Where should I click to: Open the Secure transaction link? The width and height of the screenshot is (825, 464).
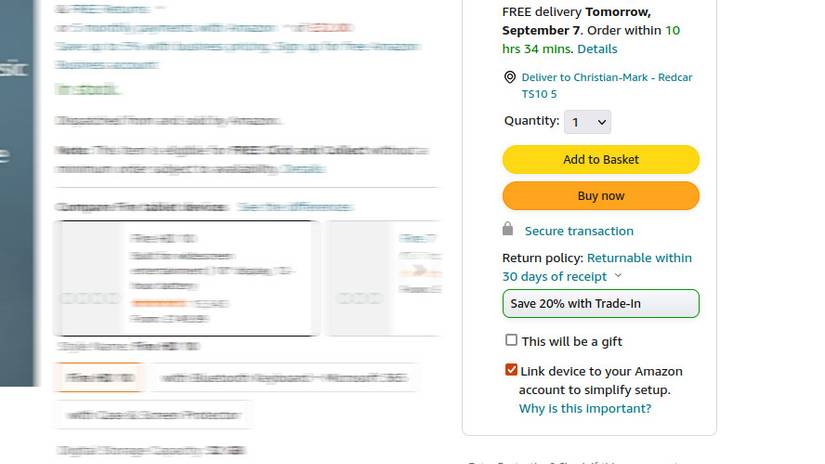[x=579, y=231]
